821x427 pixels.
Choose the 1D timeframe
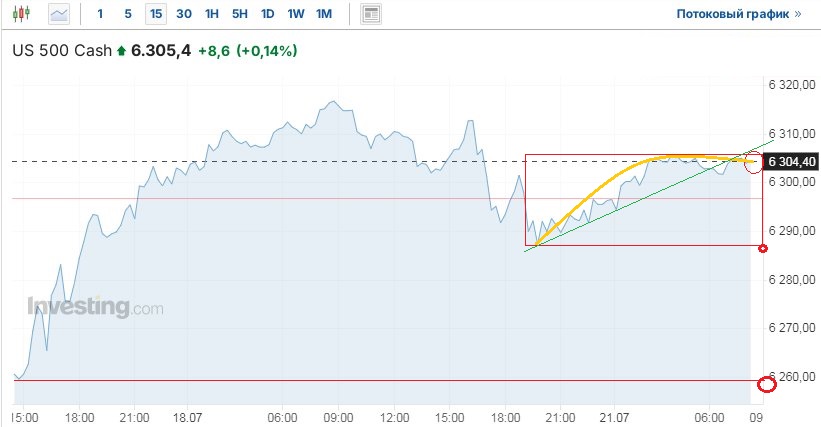pyautogui.click(x=267, y=14)
